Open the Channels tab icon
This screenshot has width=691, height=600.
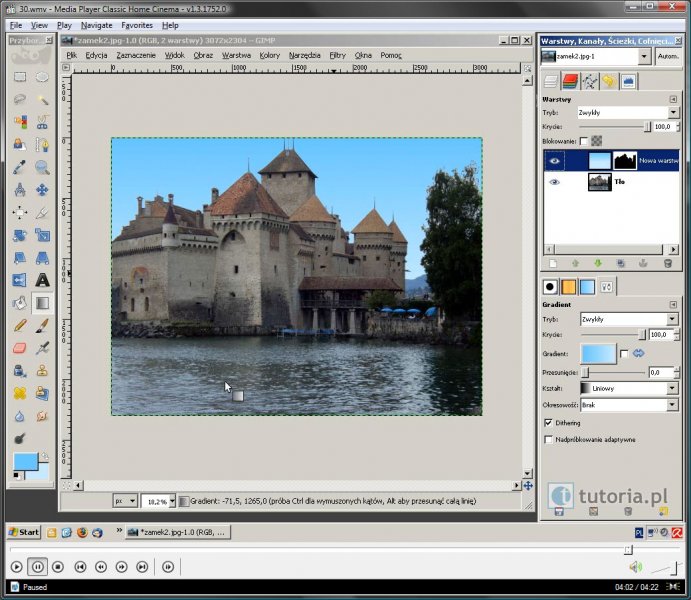570,82
